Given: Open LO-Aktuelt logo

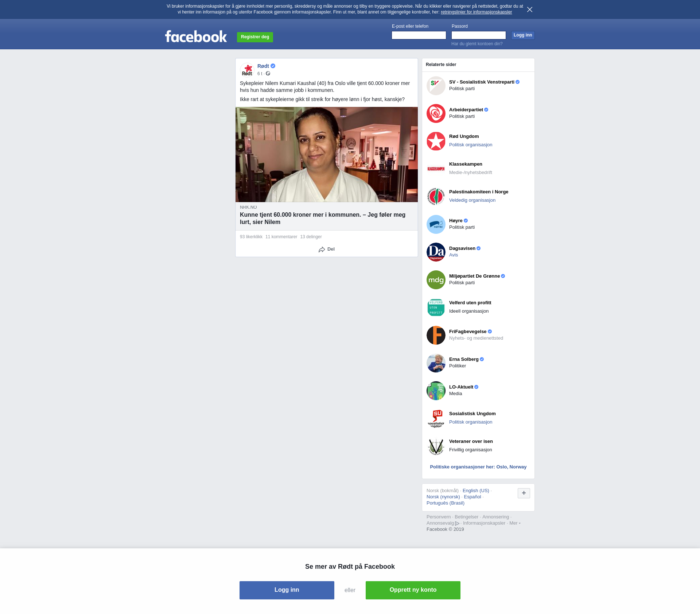Looking at the screenshot, I should (436, 391).
